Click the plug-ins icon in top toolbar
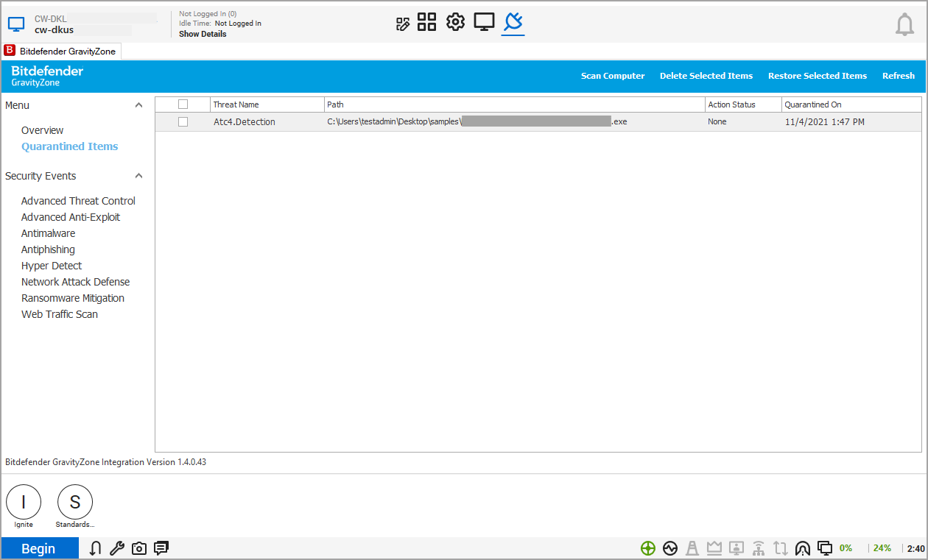This screenshot has height=560, width=928. click(513, 23)
